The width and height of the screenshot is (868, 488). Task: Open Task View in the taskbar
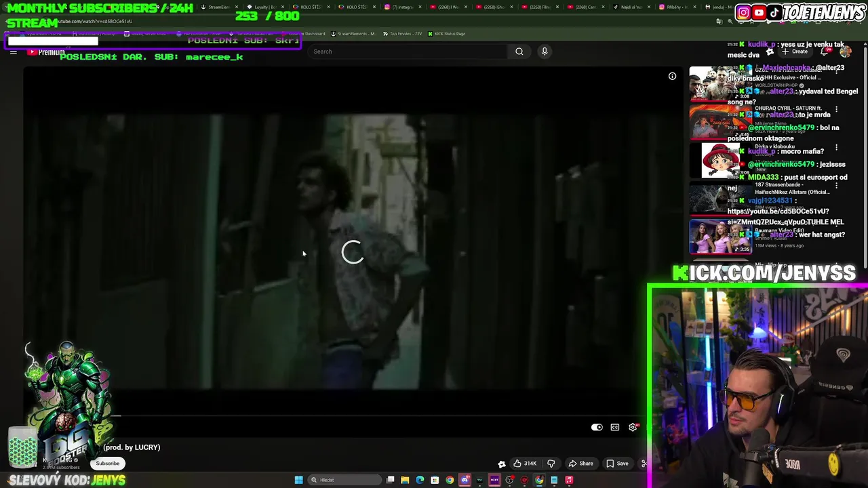coord(390,480)
